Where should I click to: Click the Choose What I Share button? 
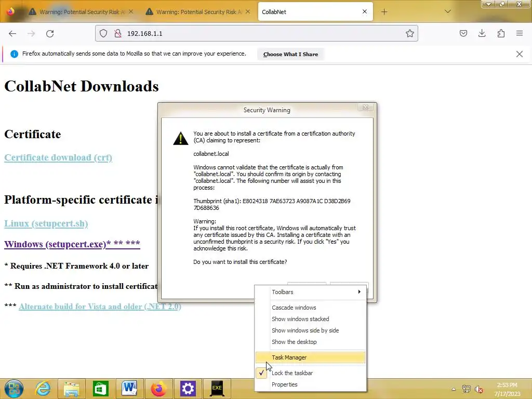coord(290,54)
